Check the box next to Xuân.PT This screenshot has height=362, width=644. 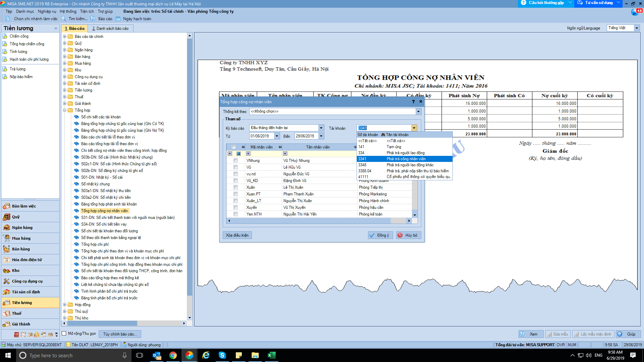pyautogui.click(x=235, y=194)
